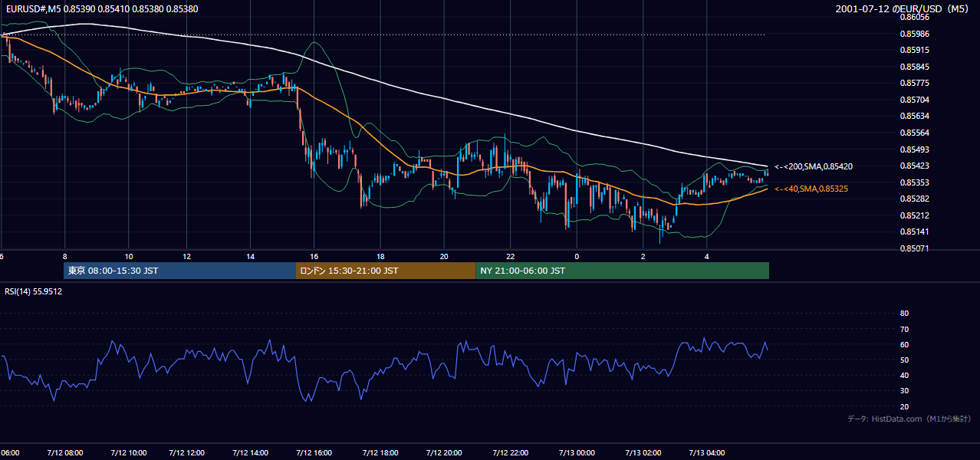Click bottom timestamp 7/12 10:00
Image resolution: width=980 pixels, height=460 pixels.
(127, 453)
